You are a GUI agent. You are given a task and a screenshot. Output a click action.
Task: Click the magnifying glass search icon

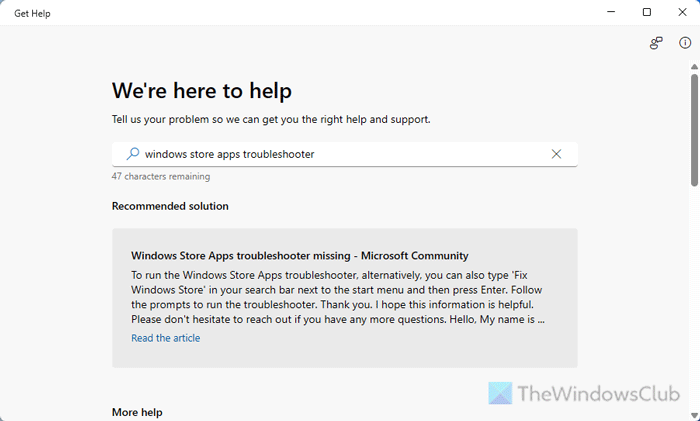tap(133, 154)
